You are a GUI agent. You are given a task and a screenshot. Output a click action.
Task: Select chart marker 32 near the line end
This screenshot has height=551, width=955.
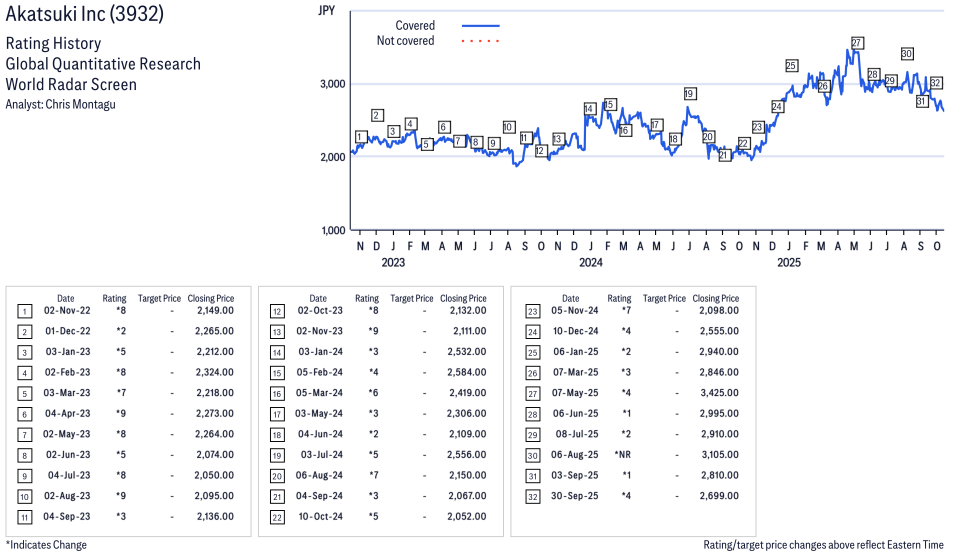936,83
